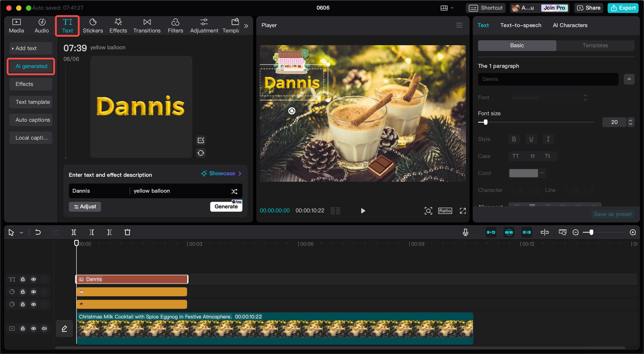Click the trim-right delete icon
This screenshot has height=354, width=644.
coord(109,232)
